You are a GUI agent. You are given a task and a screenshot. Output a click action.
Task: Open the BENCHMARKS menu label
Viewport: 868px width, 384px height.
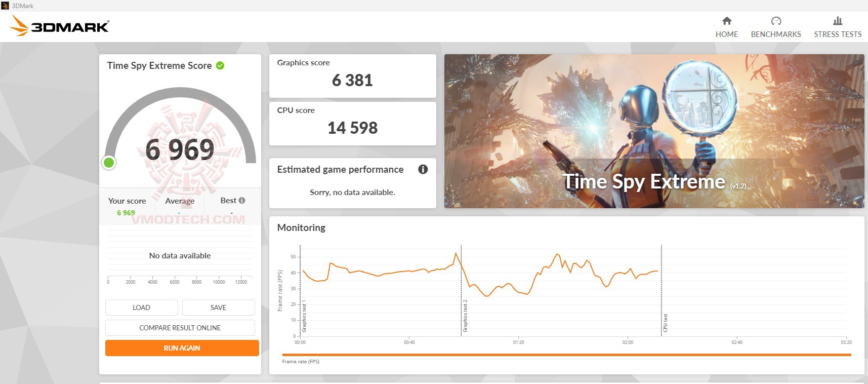(x=776, y=34)
